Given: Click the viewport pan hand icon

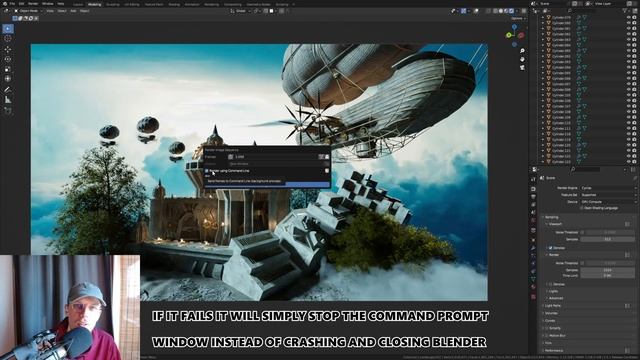Looking at the screenshot, I should click(x=522, y=59).
